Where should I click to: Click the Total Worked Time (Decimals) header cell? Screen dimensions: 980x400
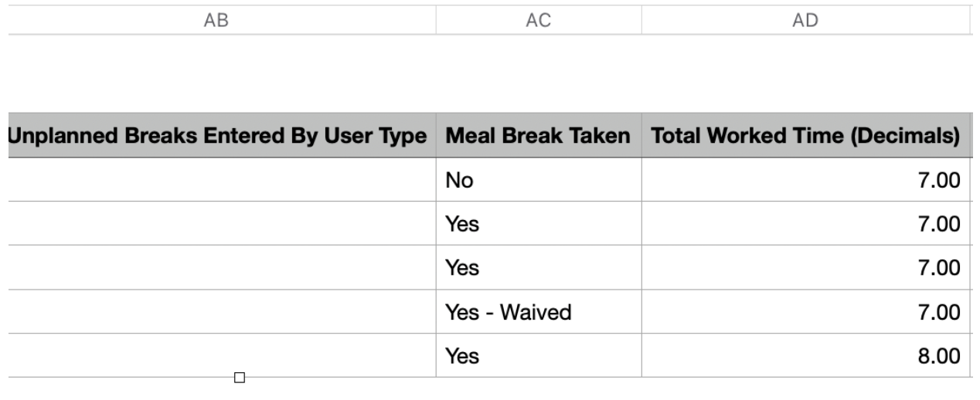(x=805, y=137)
